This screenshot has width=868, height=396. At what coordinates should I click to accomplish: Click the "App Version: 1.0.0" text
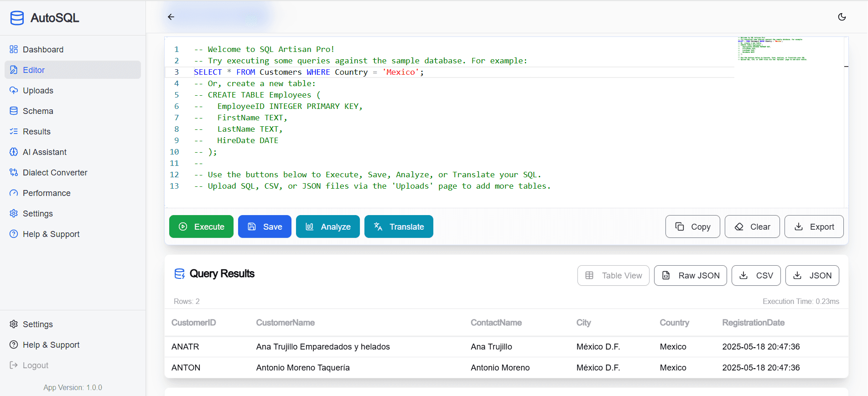click(73, 387)
